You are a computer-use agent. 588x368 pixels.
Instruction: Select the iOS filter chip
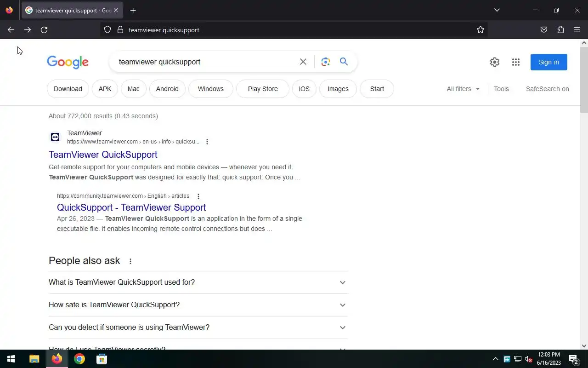pos(304,89)
